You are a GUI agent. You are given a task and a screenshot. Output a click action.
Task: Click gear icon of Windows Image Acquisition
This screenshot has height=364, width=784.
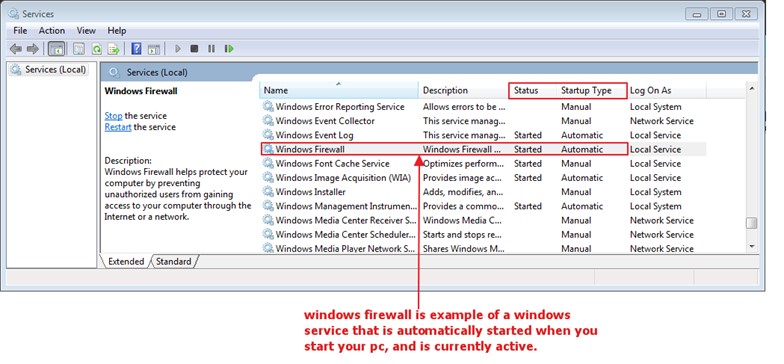click(x=268, y=178)
